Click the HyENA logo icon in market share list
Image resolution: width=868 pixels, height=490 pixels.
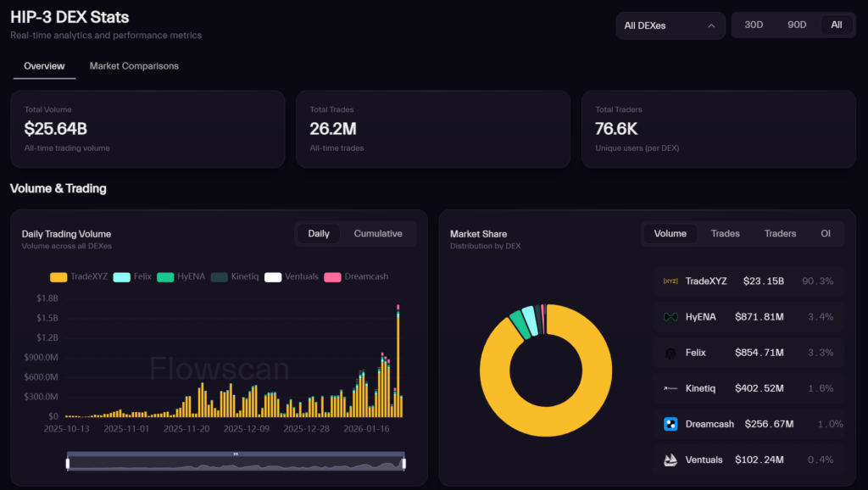pyautogui.click(x=670, y=316)
